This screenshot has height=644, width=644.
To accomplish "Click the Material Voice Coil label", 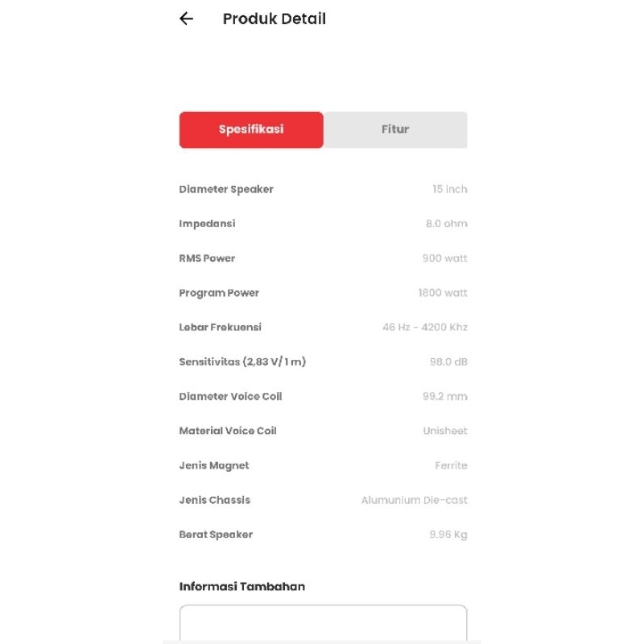I will (x=228, y=431).
